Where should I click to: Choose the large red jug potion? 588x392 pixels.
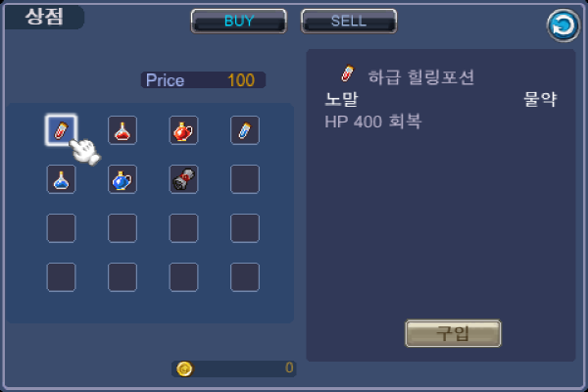(x=183, y=130)
